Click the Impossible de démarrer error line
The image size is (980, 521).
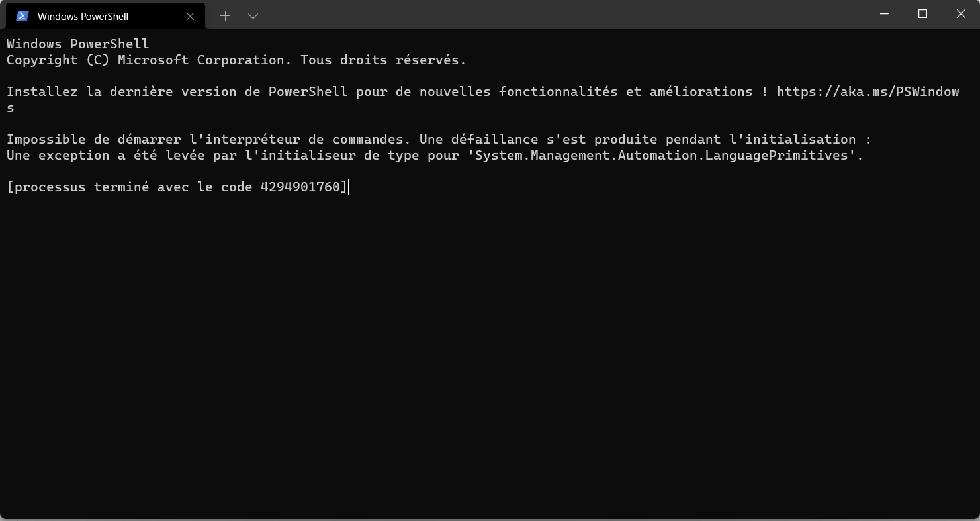439,139
